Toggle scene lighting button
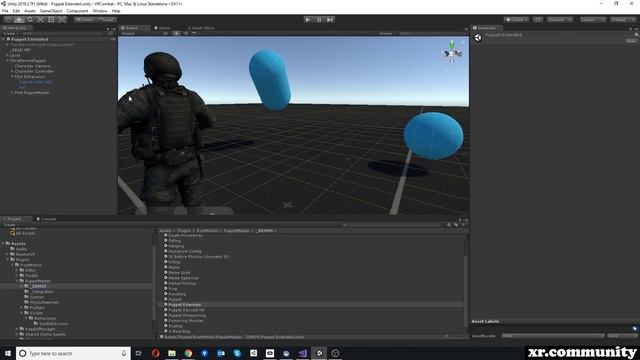640x360 pixels. coord(176,33)
